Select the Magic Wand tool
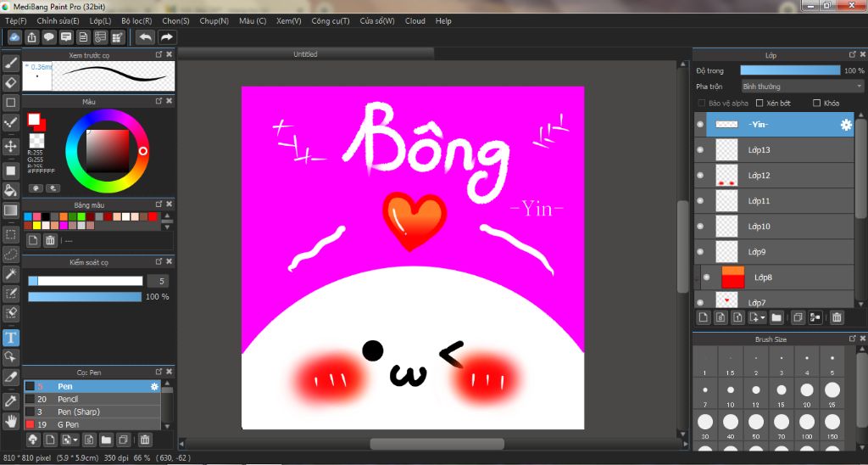This screenshot has height=465, width=868. 11,273
